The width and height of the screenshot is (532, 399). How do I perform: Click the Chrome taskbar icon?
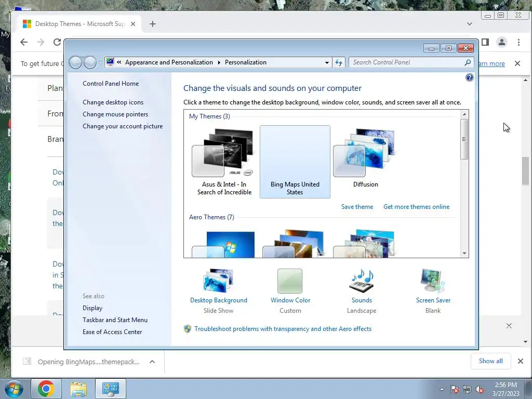46,389
